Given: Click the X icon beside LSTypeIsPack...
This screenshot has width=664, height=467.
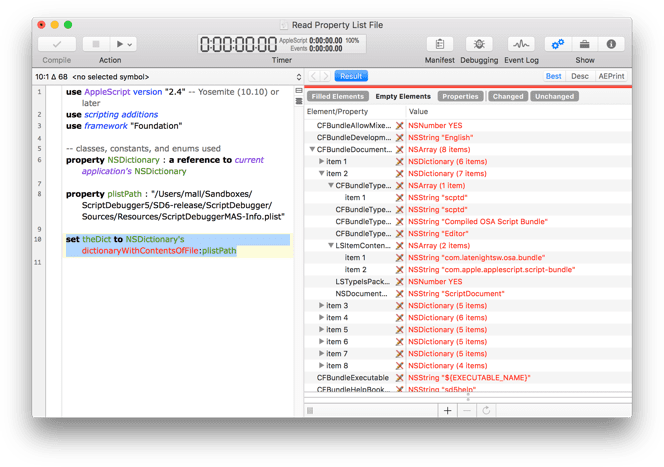Looking at the screenshot, I should [399, 282].
